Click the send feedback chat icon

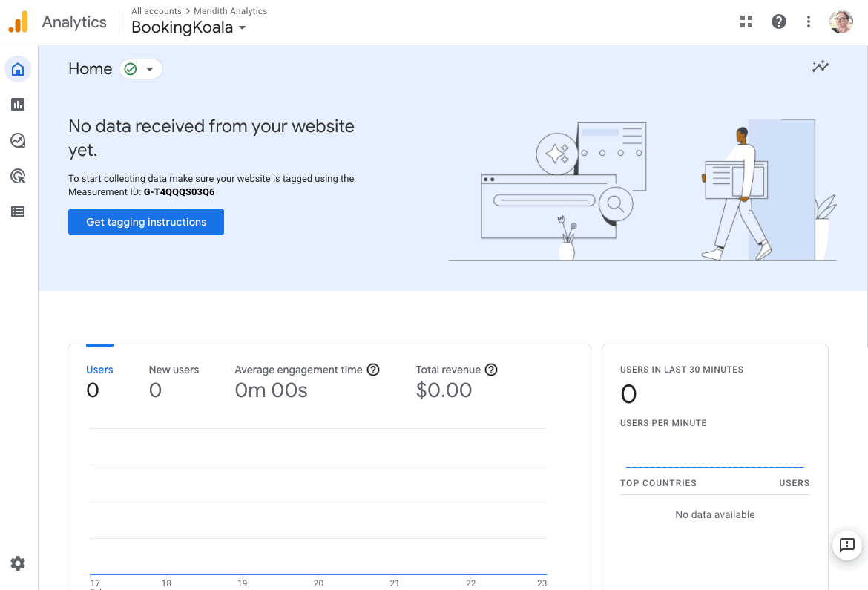[847, 545]
